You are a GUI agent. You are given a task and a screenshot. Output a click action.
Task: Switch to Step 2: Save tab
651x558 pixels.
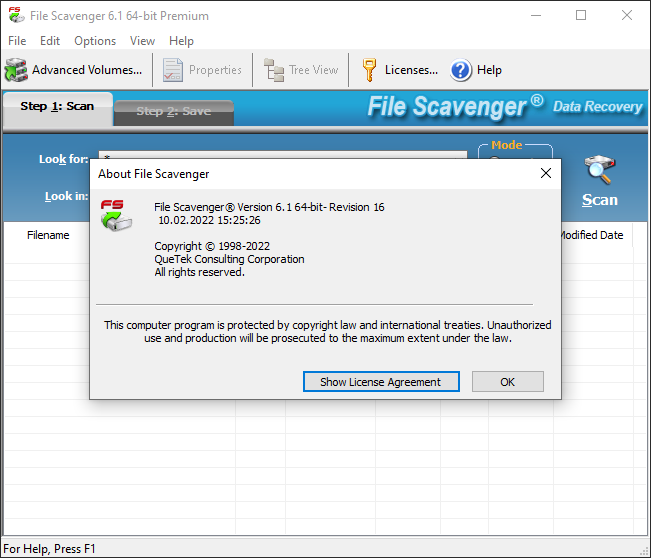point(174,112)
